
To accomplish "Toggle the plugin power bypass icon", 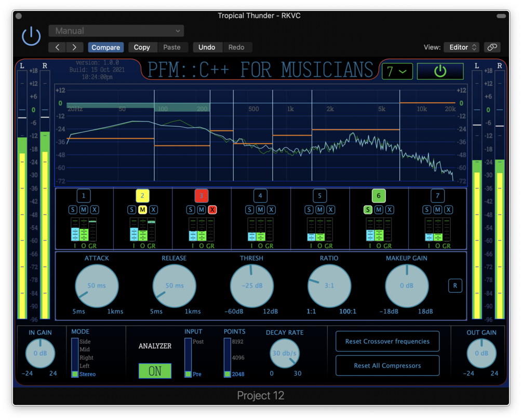I will (x=31, y=36).
